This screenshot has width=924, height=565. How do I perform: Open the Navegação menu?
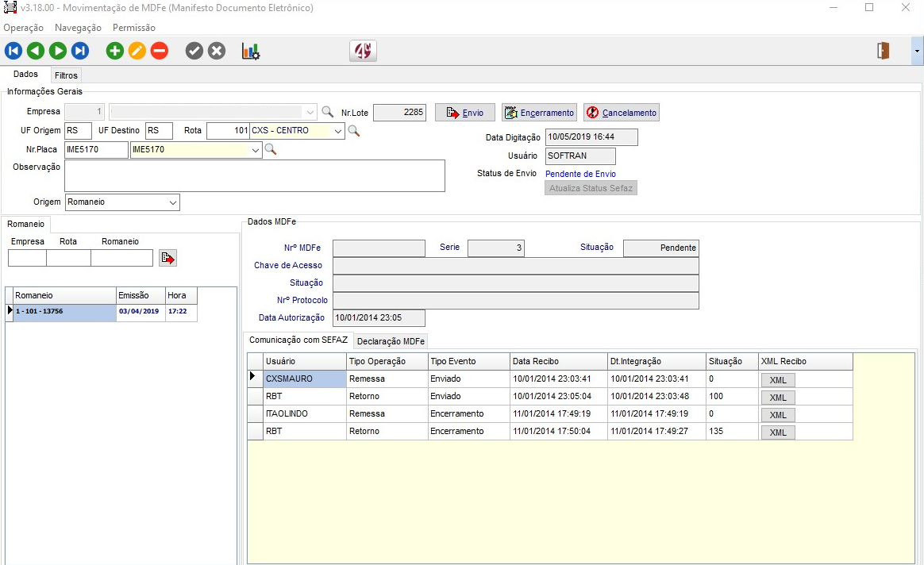78,28
